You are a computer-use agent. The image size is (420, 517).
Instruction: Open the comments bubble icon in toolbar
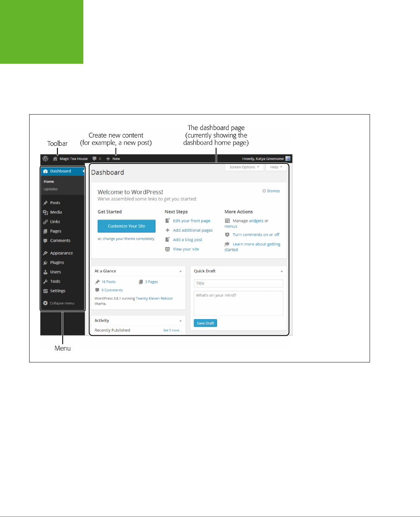point(95,159)
